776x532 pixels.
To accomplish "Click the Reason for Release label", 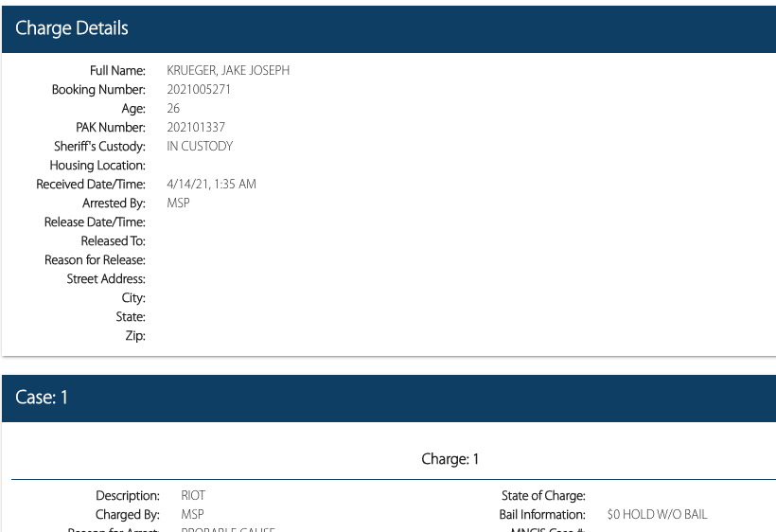I will 95,260.
